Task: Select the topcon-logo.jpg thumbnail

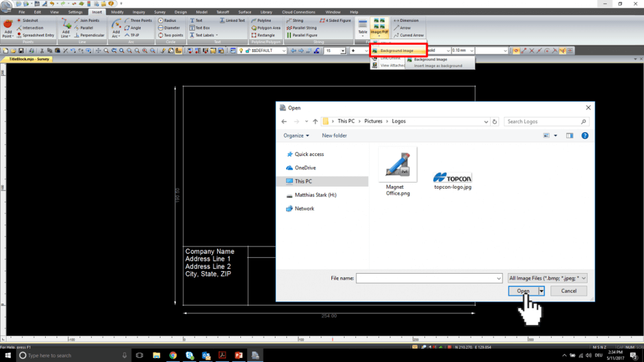Action: click(451, 178)
